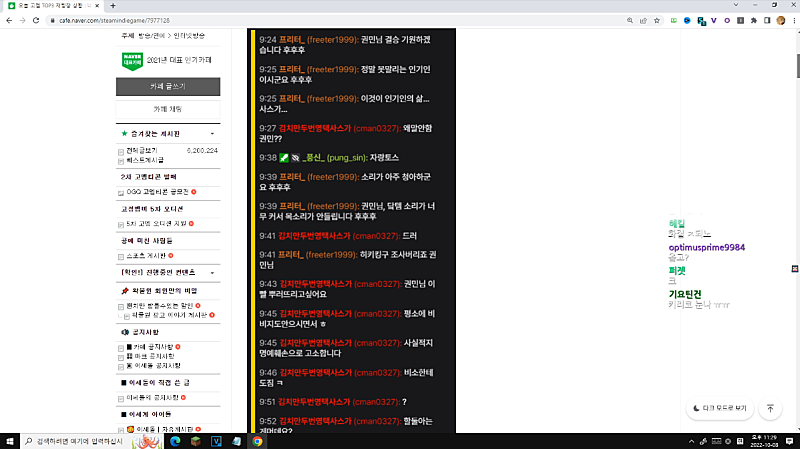
Task: Open the Chrome three-dot menu
Action: [794, 20]
